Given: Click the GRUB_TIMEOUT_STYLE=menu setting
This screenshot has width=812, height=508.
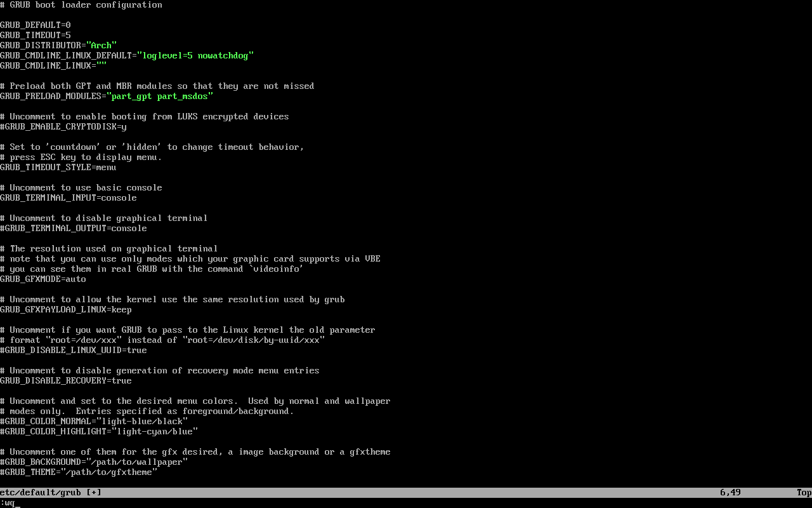Looking at the screenshot, I should click(58, 167).
